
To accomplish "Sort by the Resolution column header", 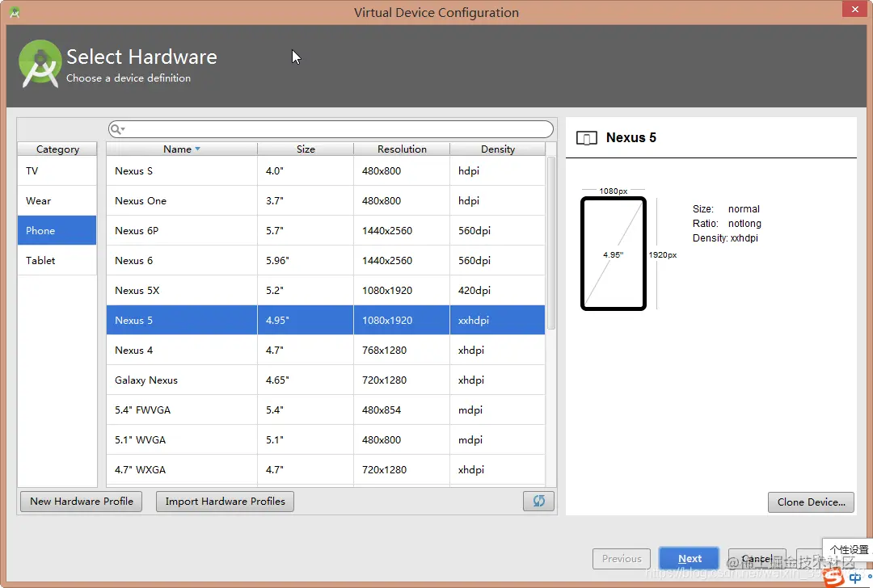I will (x=402, y=149).
